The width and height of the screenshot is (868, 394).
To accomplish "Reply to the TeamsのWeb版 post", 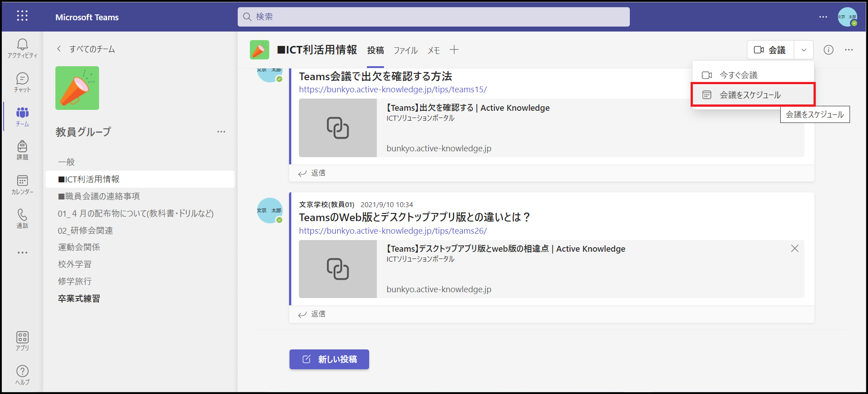I will (x=312, y=314).
